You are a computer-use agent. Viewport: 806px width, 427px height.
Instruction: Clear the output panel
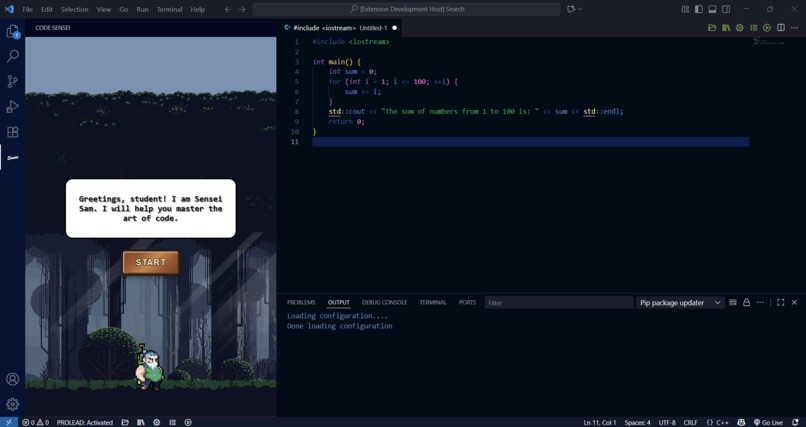click(x=733, y=303)
